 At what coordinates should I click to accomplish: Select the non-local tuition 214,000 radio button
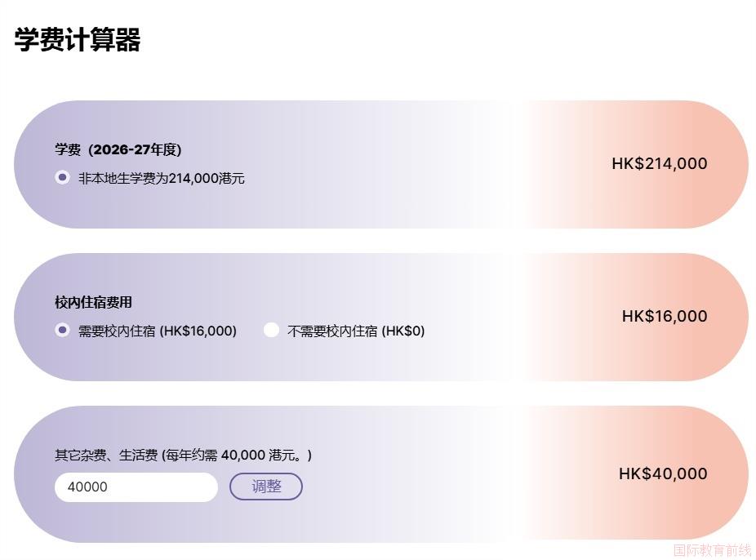pos(62,177)
